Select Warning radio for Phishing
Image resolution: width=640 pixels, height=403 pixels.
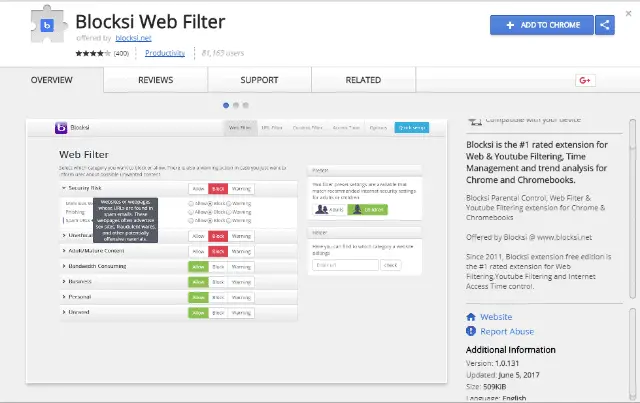click(229, 212)
